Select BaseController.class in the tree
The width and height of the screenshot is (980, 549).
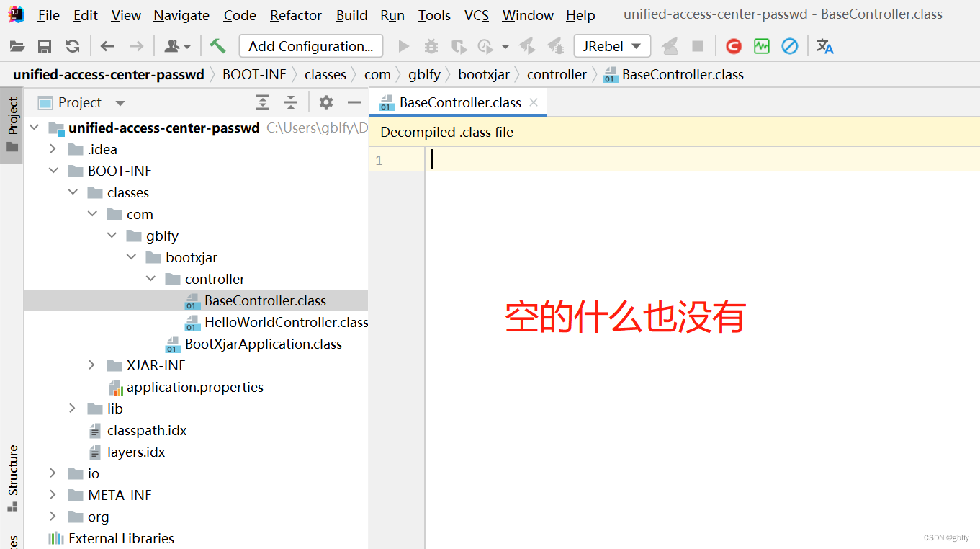pos(265,300)
